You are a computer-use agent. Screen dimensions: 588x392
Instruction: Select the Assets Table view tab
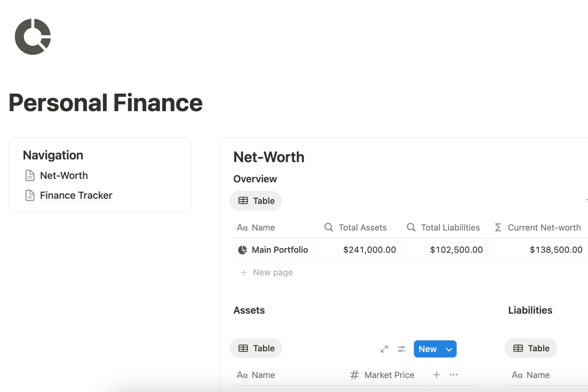pyautogui.click(x=256, y=348)
